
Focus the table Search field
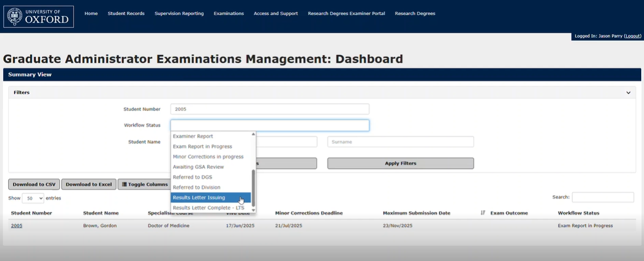click(602, 197)
